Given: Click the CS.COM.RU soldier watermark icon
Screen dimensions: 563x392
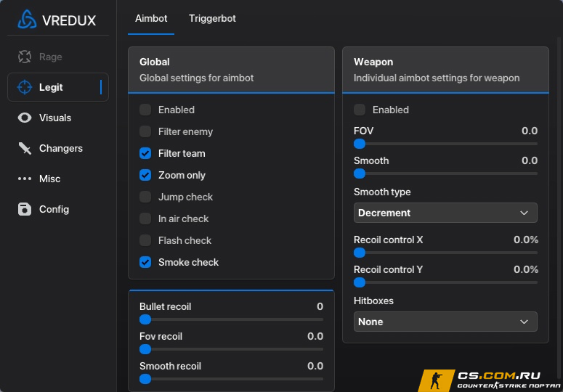Looking at the screenshot, I should (437, 380).
